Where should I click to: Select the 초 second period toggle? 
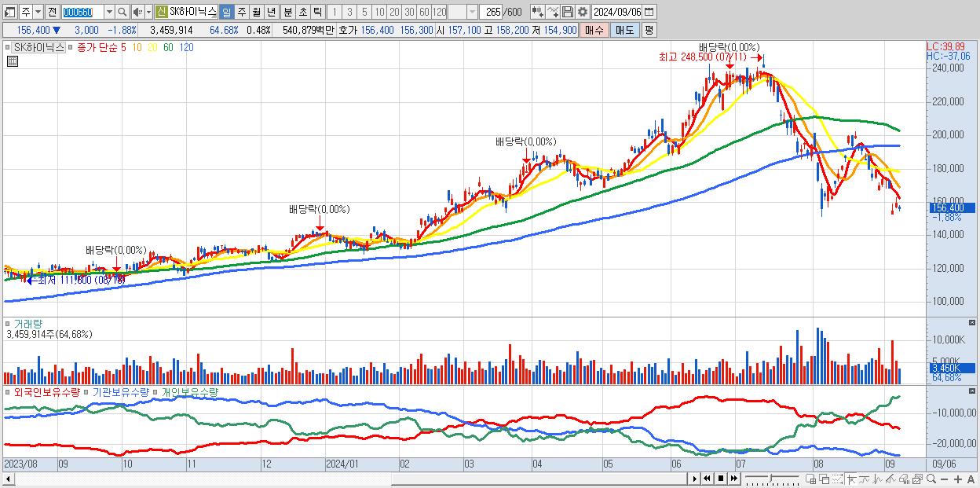(302, 12)
